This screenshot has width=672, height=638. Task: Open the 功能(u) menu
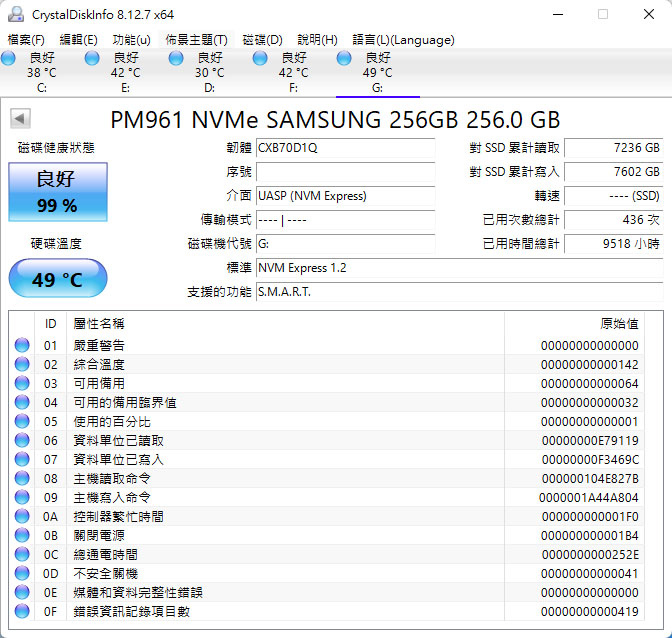click(x=131, y=40)
